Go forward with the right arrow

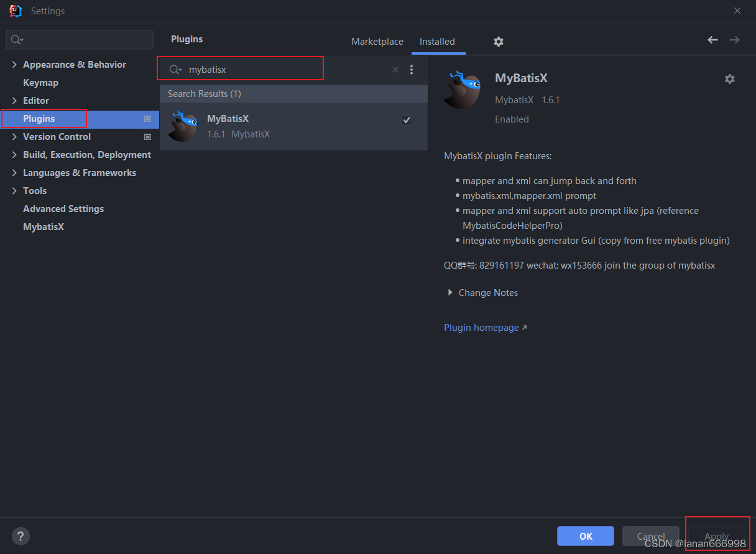coord(734,40)
